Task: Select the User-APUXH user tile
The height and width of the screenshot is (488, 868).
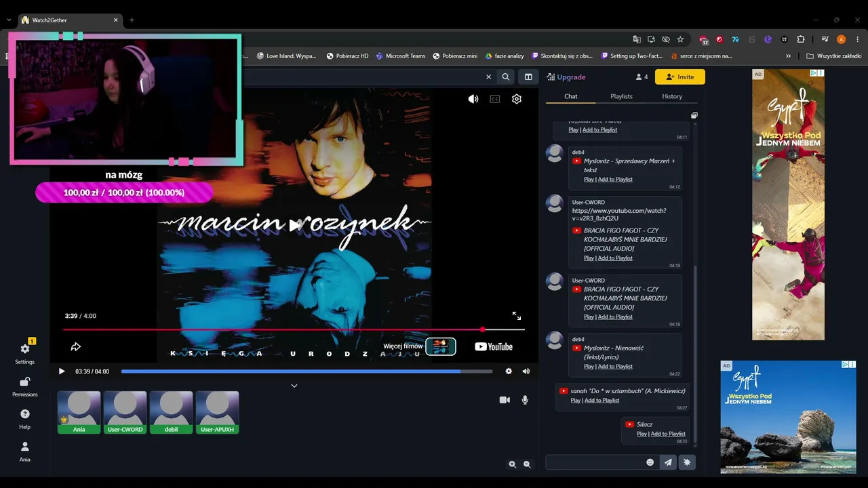Action: click(217, 412)
